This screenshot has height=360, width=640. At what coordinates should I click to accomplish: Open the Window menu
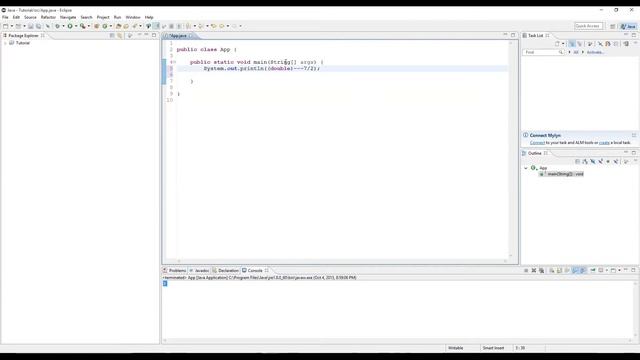click(133, 17)
